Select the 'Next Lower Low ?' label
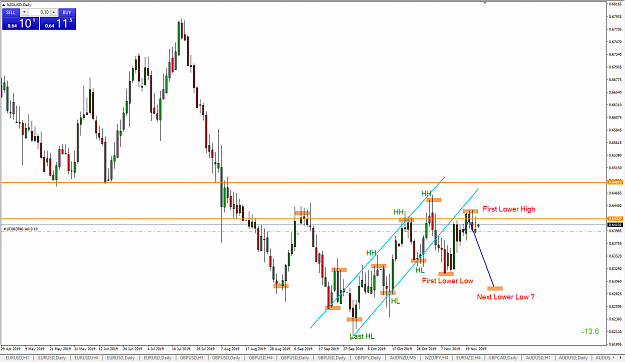Image resolution: width=625 pixels, height=362 pixels. (x=505, y=297)
